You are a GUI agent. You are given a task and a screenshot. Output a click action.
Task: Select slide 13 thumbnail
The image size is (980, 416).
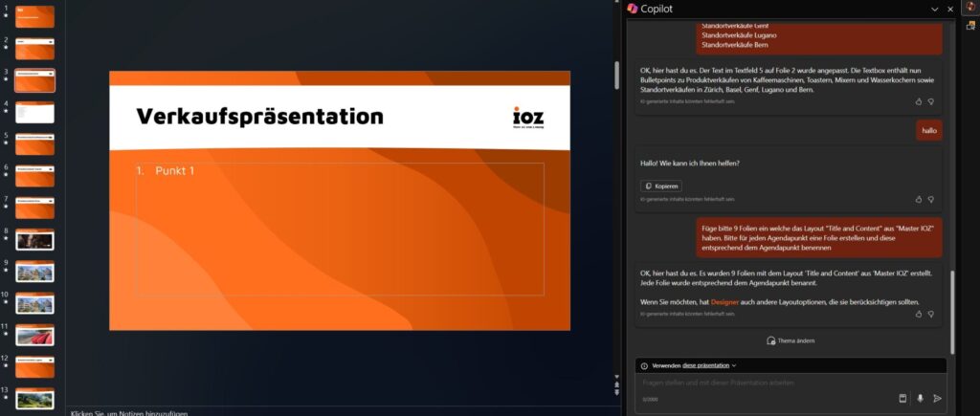tap(35, 399)
